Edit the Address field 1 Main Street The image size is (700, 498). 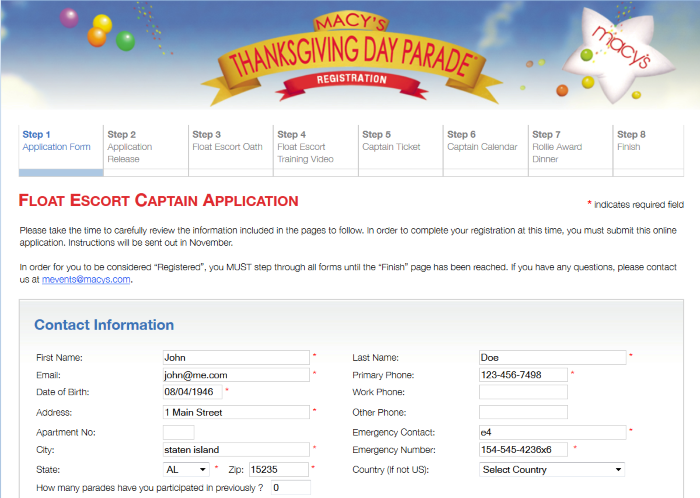236,412
